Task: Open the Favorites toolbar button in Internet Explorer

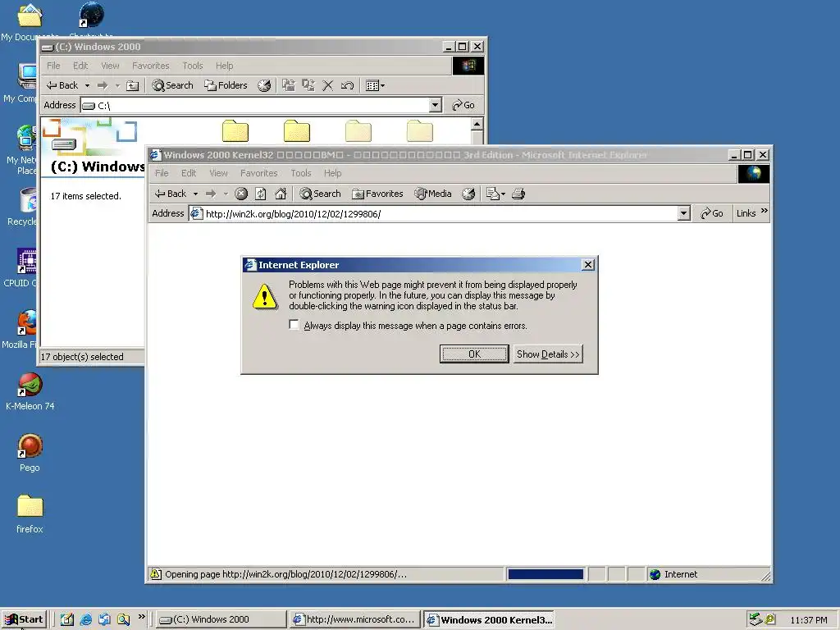Action: pos(377,194)
